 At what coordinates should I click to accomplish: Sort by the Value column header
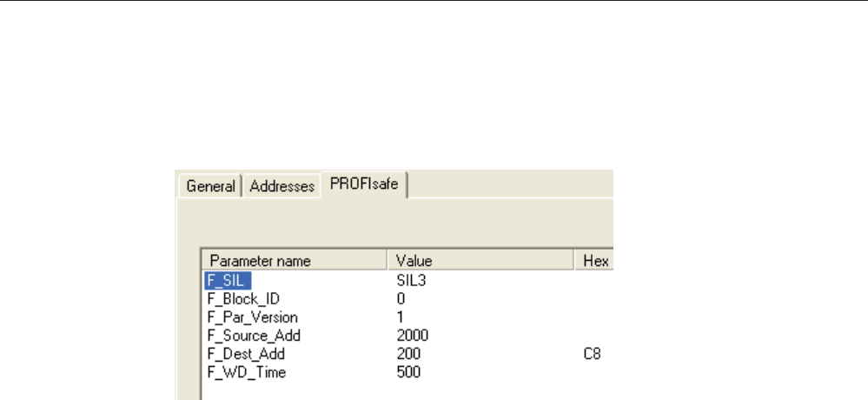(481, 260)
